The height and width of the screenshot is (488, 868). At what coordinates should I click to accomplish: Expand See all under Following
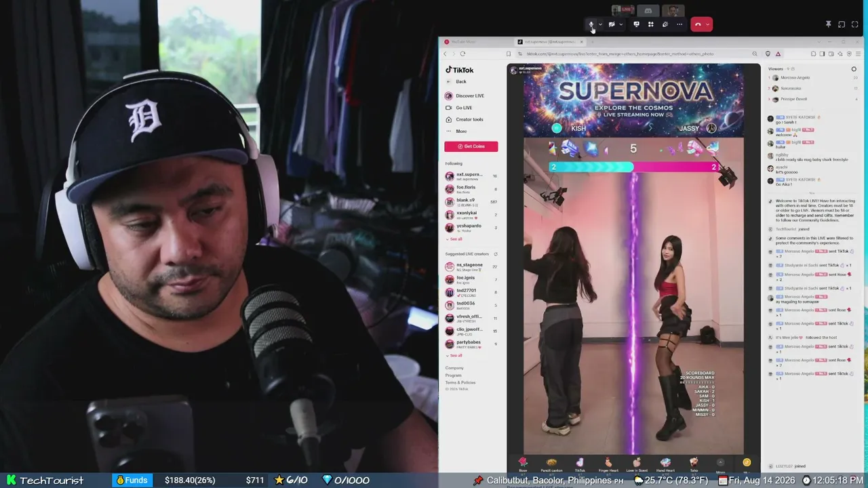454,239
